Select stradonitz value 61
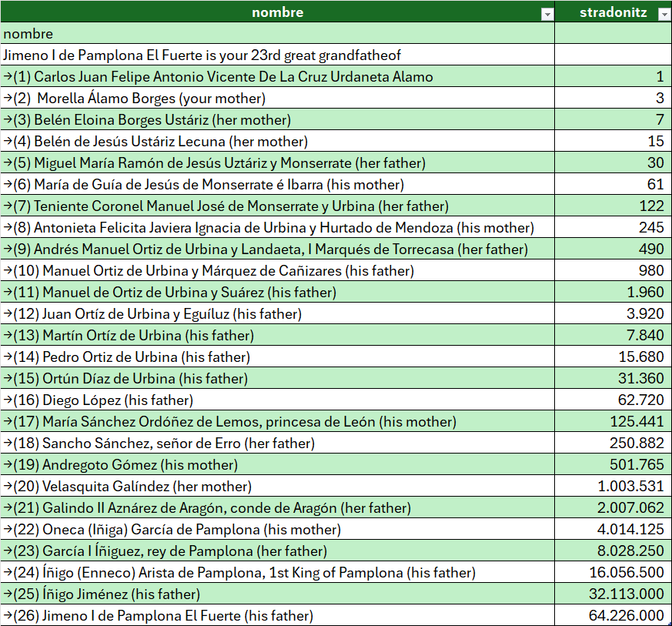 pyautogui.click(x=613, y=184)
